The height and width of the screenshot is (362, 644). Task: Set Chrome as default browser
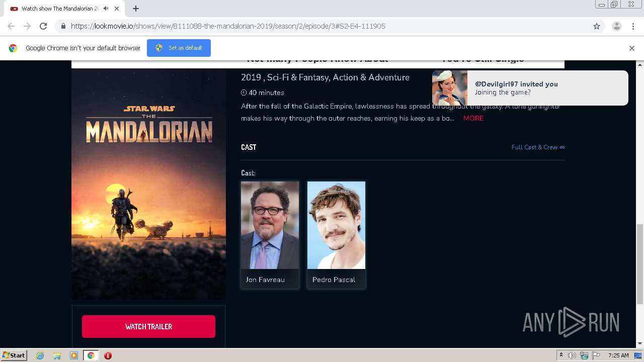179,48
